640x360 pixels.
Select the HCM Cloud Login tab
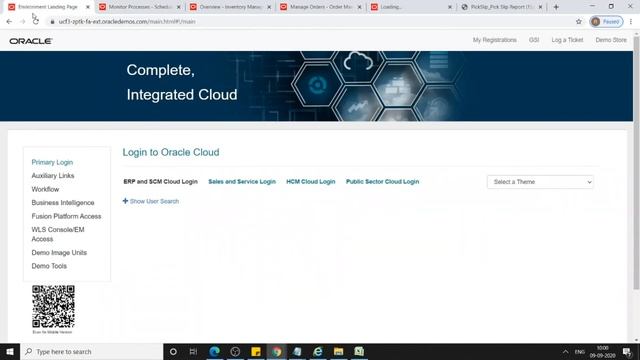tap(311, 182)
